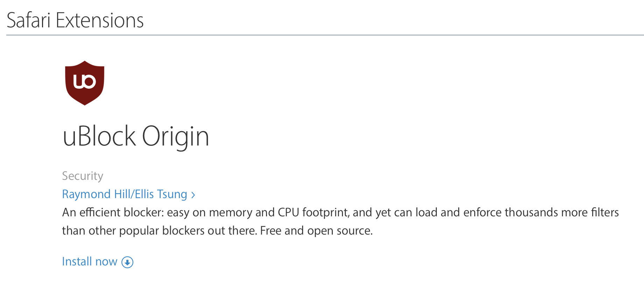Click the word 'Safari' in heading
The width and height of the screenshot is (644, 284).
[29, 20]
